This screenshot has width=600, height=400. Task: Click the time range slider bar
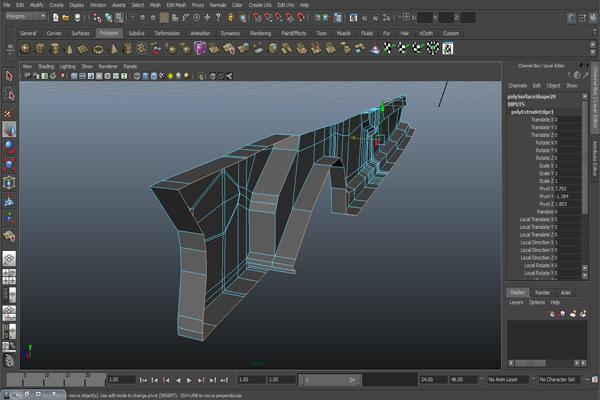tap(330, 380)
